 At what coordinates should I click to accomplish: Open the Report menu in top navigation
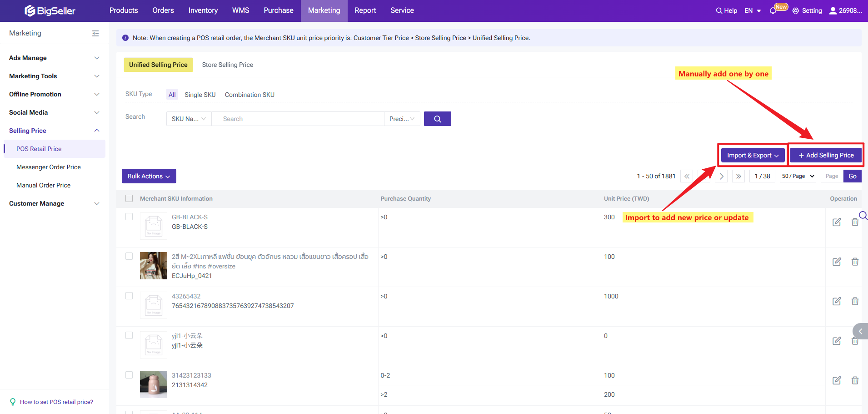[365, 10]
